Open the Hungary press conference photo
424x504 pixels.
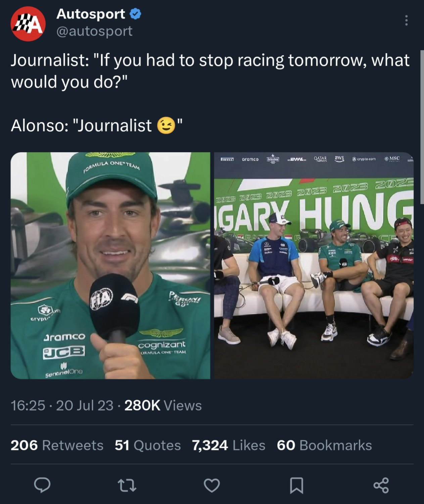314,266
